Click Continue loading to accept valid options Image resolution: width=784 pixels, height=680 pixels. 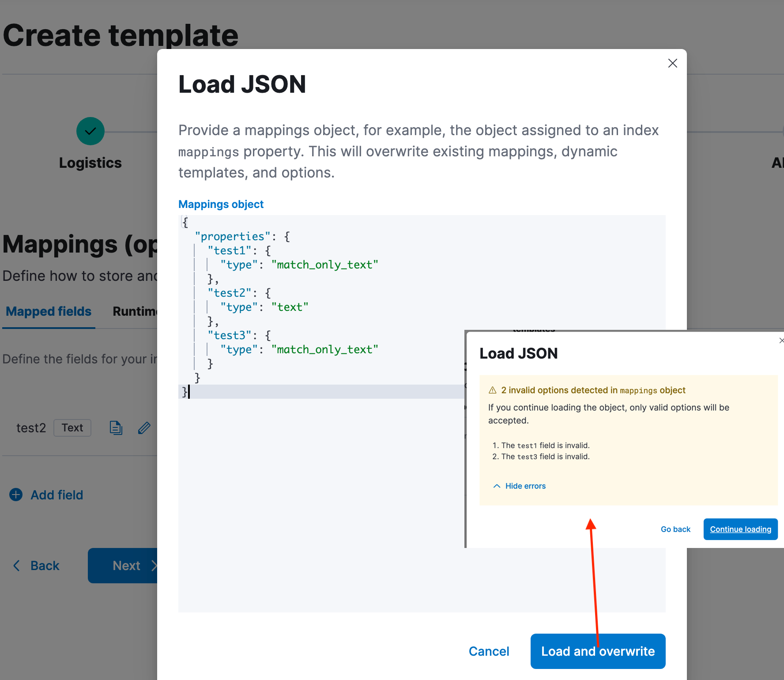(x=740, y=529)
